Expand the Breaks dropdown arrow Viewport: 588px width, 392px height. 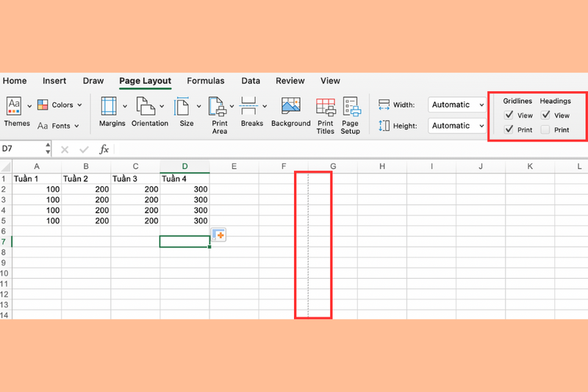tap(265, 106)
